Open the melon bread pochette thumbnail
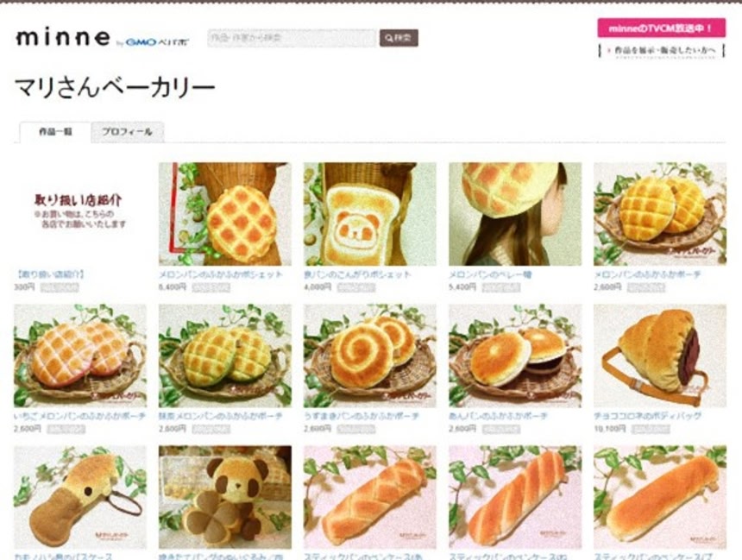This screenshot has height=560, width=742. tap(225, 214)
